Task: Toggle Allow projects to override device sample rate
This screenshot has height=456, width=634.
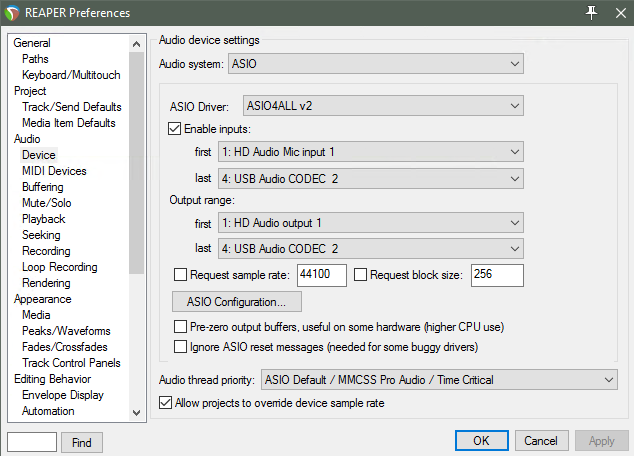Action: [x=165, y=403]
